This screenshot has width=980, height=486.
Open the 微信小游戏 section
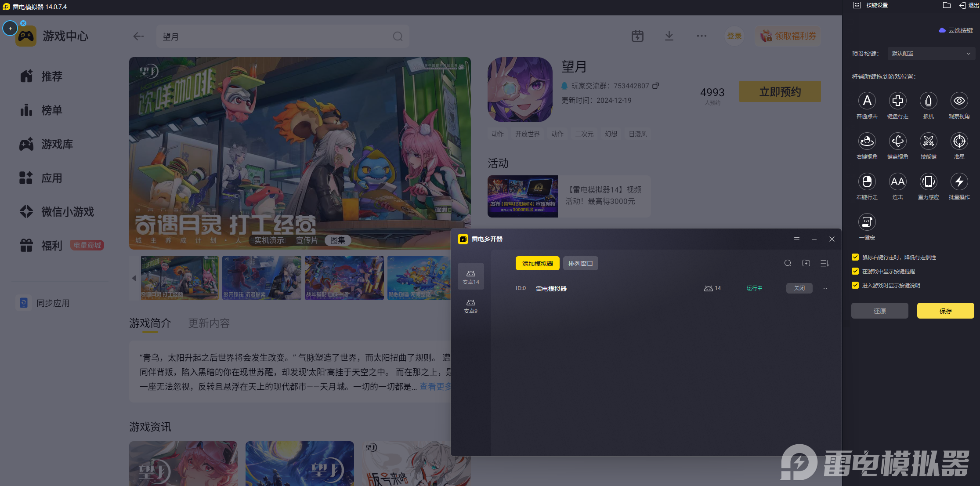57,212
